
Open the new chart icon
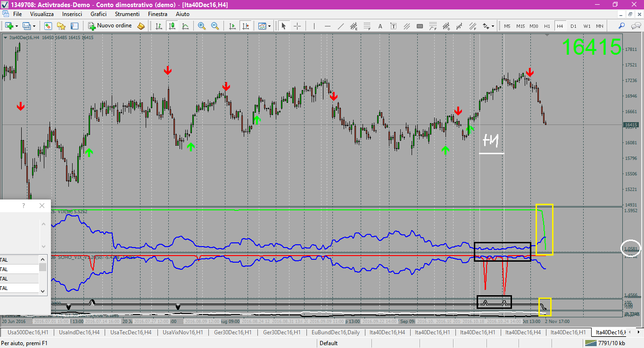pyautogui.click(x=9, y=26)
